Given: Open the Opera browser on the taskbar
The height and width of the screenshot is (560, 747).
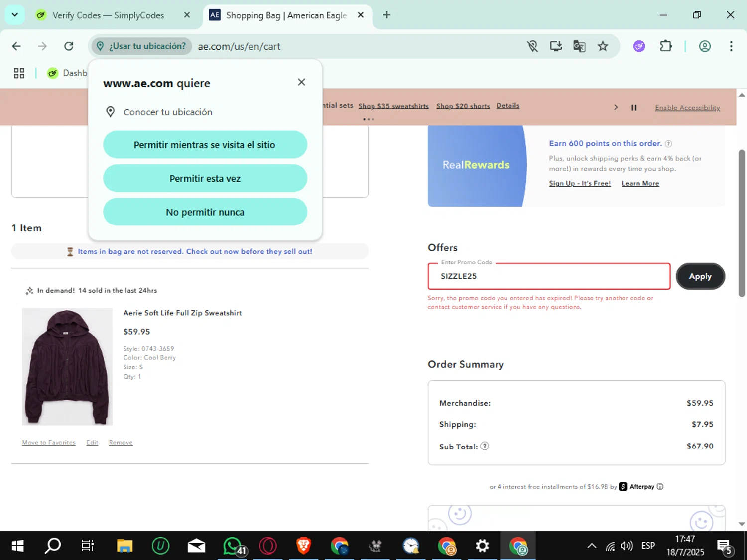Looking at the screenshot, I should pos(268,546).
